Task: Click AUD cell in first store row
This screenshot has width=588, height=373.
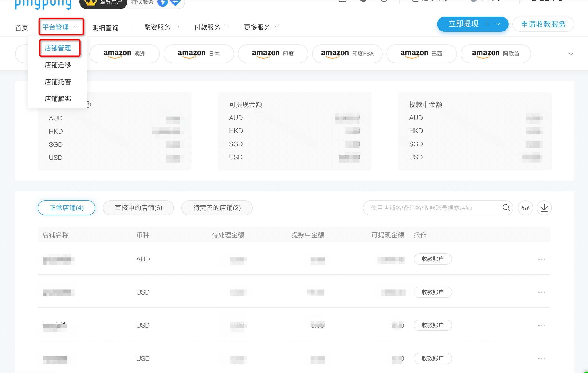Action: 143,259
